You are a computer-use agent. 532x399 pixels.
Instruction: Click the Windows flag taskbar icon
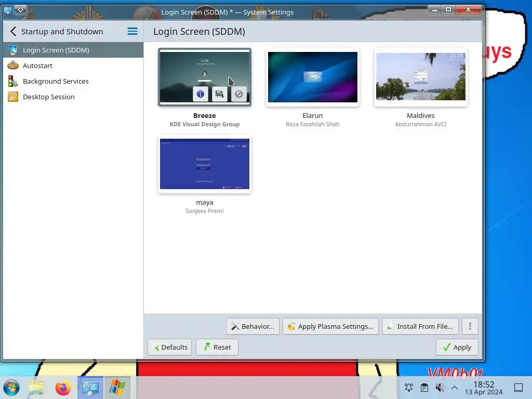tap(117, 388)
